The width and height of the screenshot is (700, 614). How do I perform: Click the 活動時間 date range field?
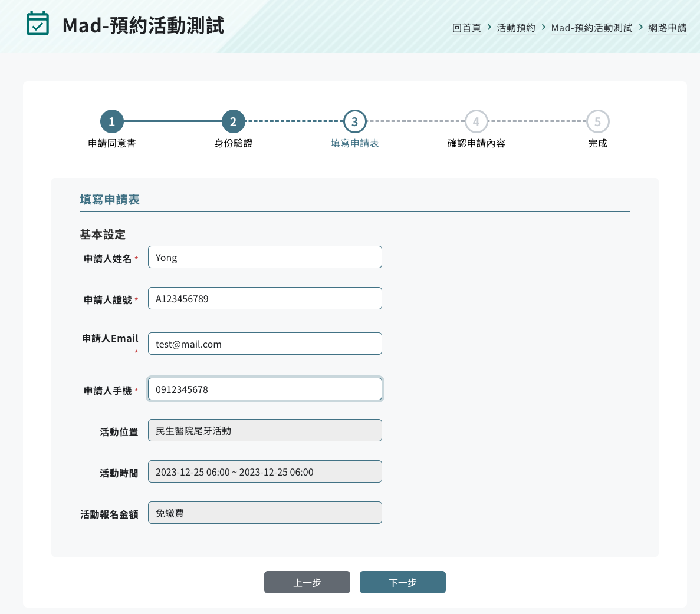pyautogui.click(x=265, y=471)
